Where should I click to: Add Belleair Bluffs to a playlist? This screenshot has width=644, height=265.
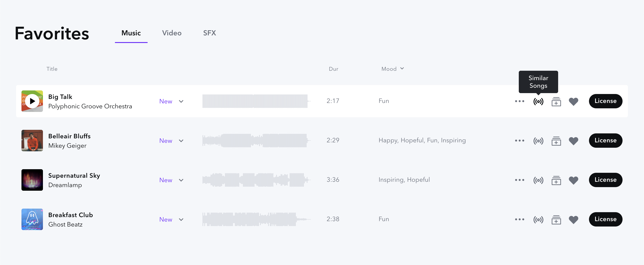(x=556, y=141)
